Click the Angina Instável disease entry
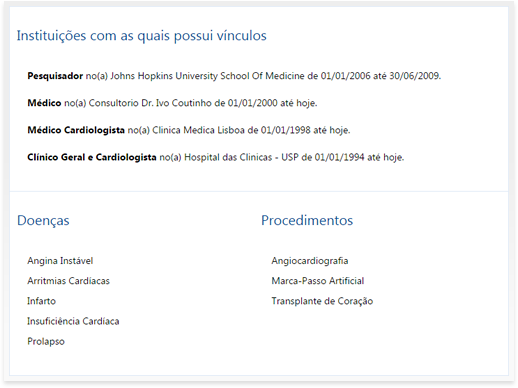Screen dimensions: 518x388 (60, 261)
